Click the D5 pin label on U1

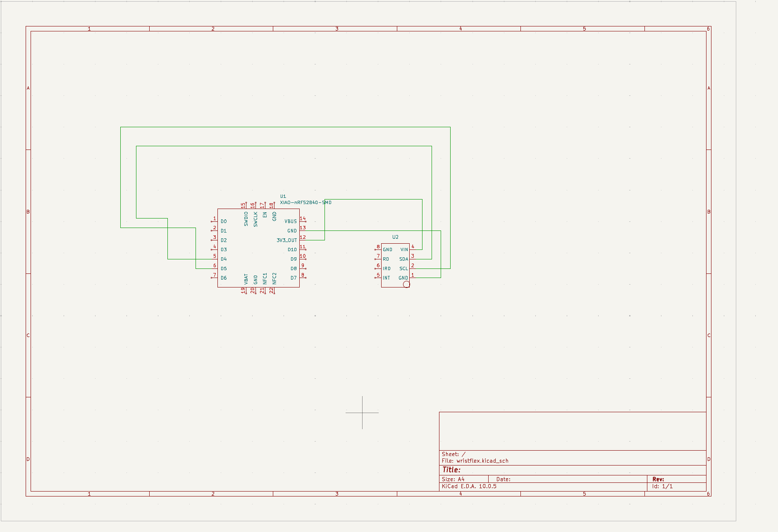[x=224, y=269]
